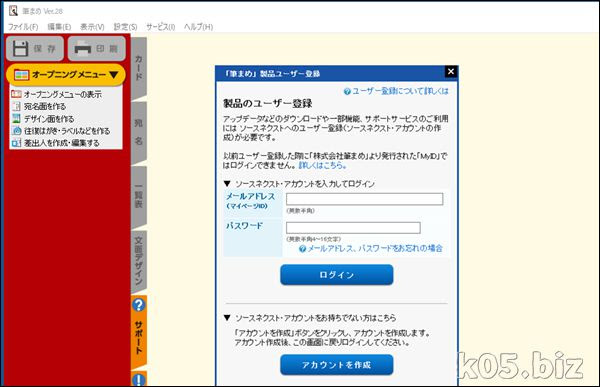This screenshot has height=387, width=600.
Task: Follow the 詳しくはこちら link
Action: [323, 165]
